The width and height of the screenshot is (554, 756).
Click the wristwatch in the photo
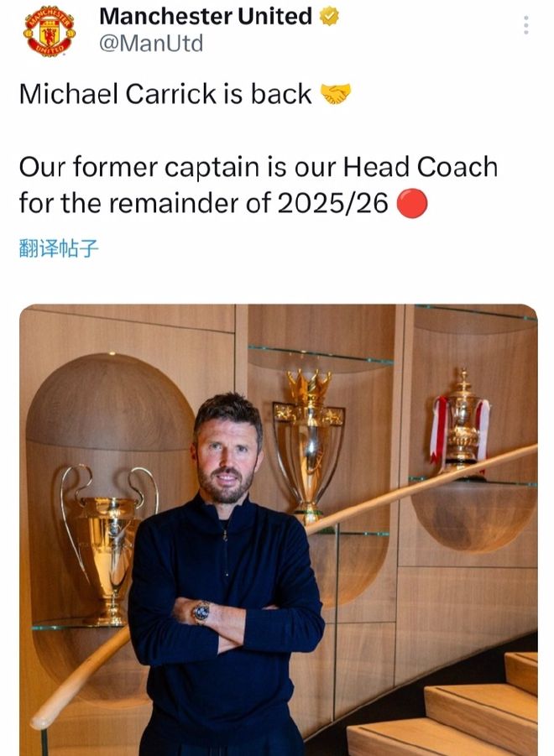pyautogui.click(x=201, y=613)
